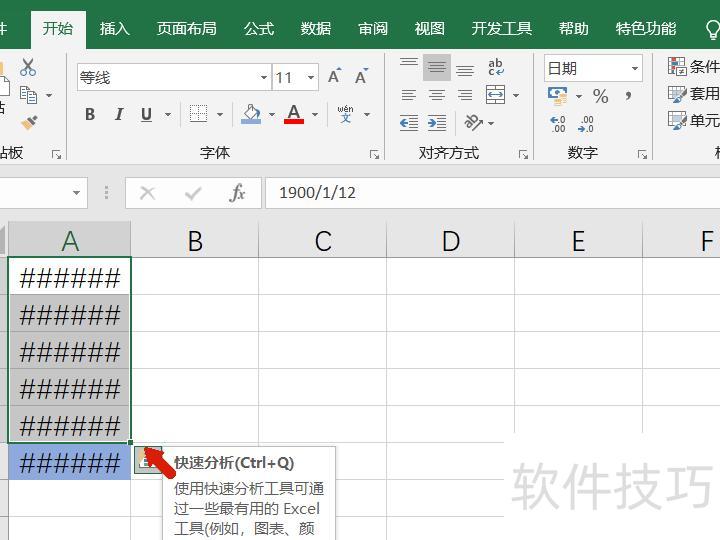Apply fill color bucket
The image size is (720, 540).
[251, 114]
